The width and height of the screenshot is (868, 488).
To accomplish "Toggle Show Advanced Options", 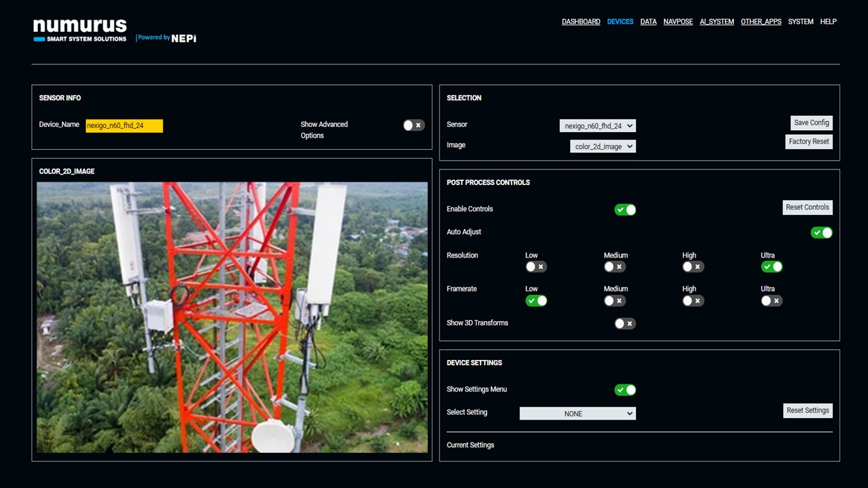I will click(413, 125).
